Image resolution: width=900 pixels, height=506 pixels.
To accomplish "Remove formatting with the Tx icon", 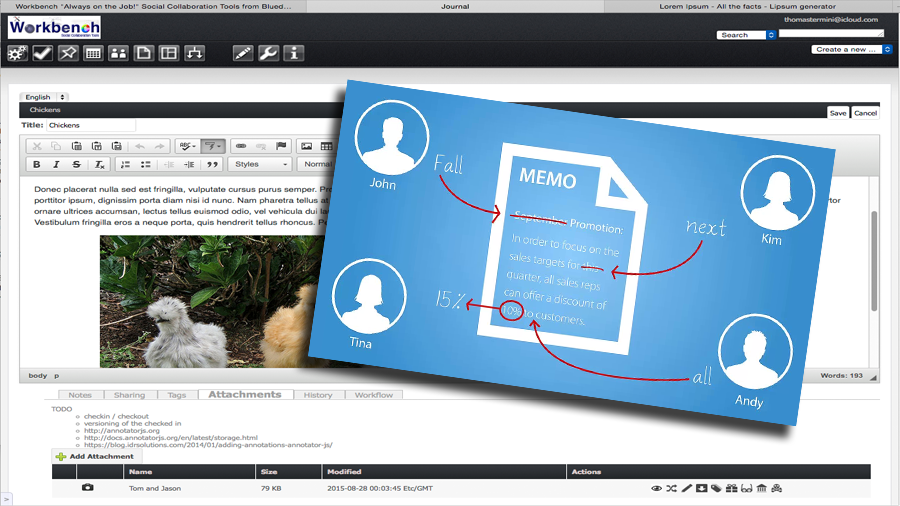I will click(x=99, y=165).
